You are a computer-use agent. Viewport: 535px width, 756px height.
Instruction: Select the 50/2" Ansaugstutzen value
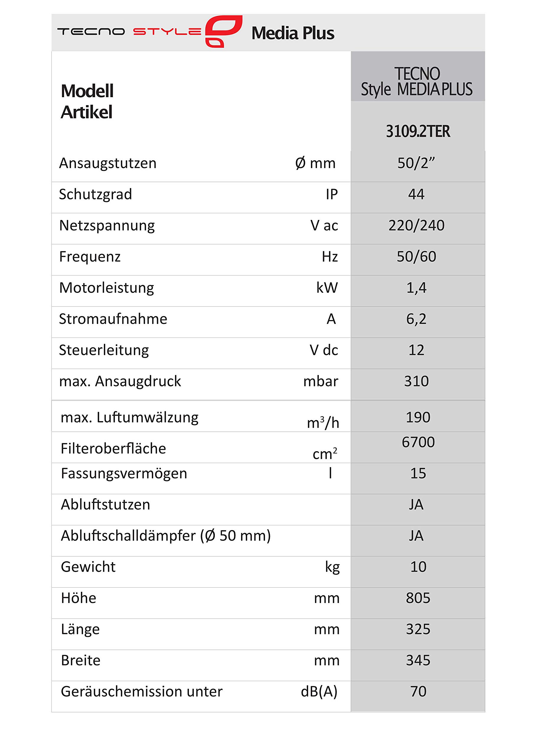416,163
